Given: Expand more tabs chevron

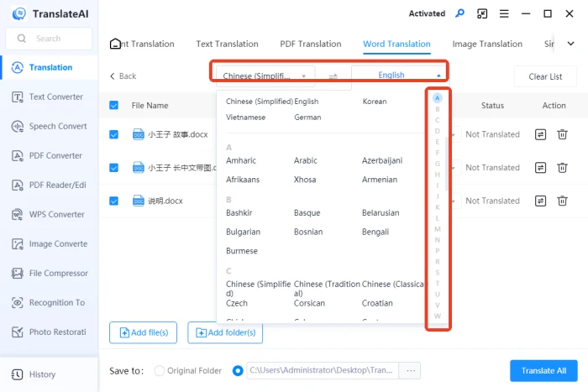Looking at the screenshot, I should [x=570, y=44].
